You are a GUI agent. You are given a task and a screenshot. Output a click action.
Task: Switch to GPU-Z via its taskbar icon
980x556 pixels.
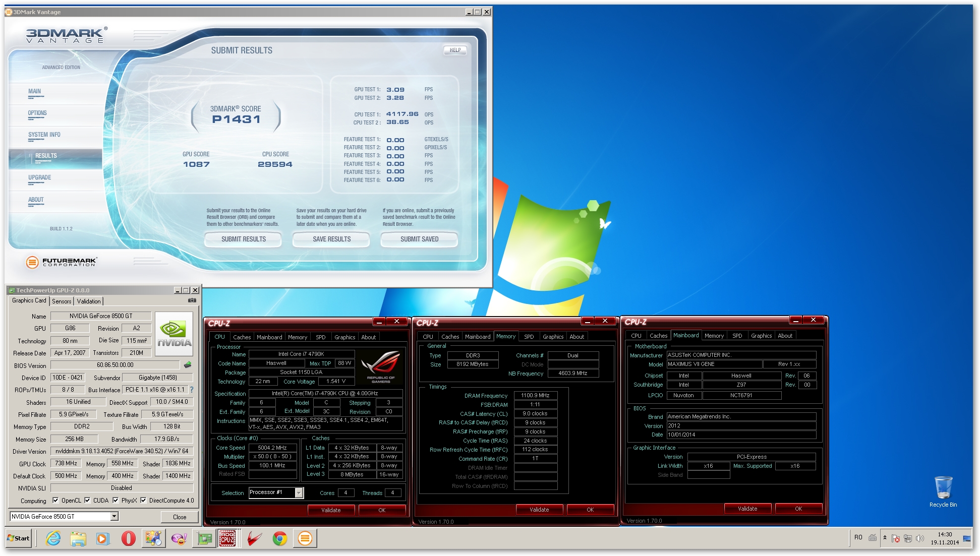tap(204, 538)
